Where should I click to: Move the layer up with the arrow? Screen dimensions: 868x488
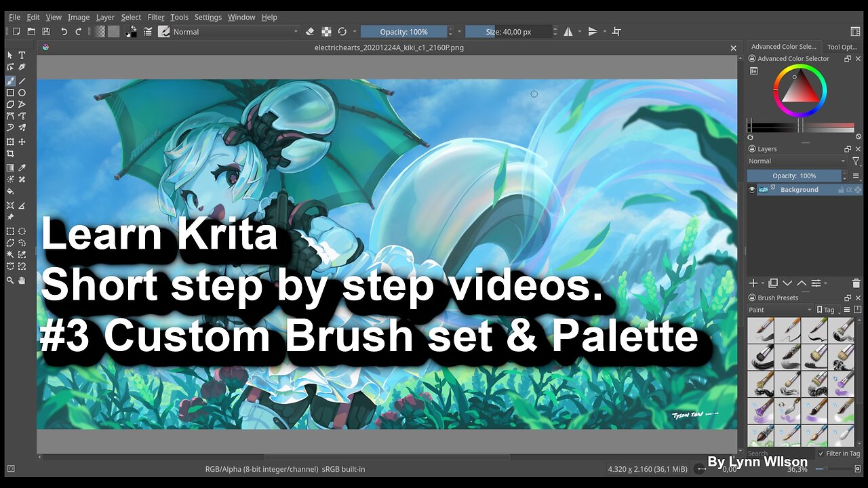802,283
